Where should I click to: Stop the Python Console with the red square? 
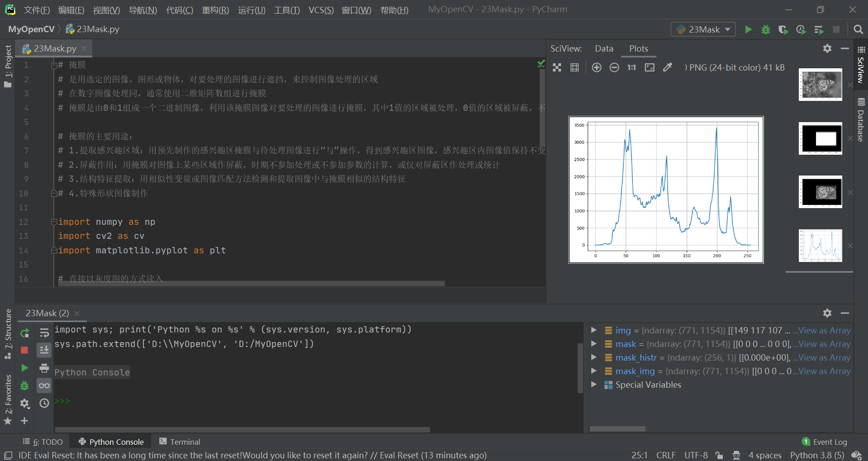[25, 350]
